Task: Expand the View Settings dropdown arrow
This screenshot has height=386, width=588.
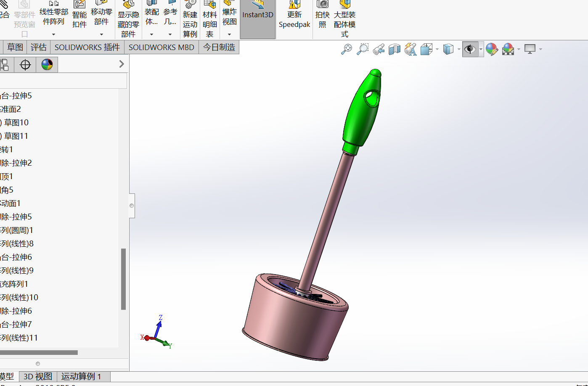Action: click(x=540, y=49)
